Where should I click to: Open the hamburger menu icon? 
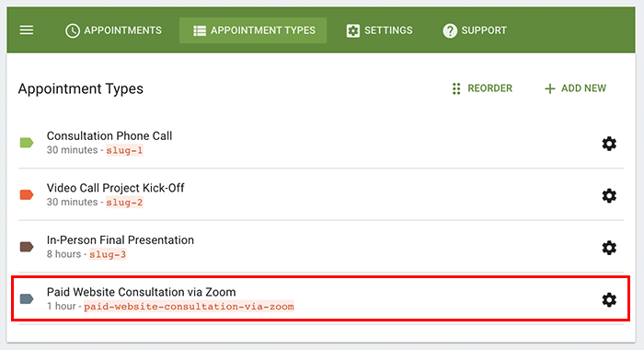pyautogui.click(x=27, y=30)
